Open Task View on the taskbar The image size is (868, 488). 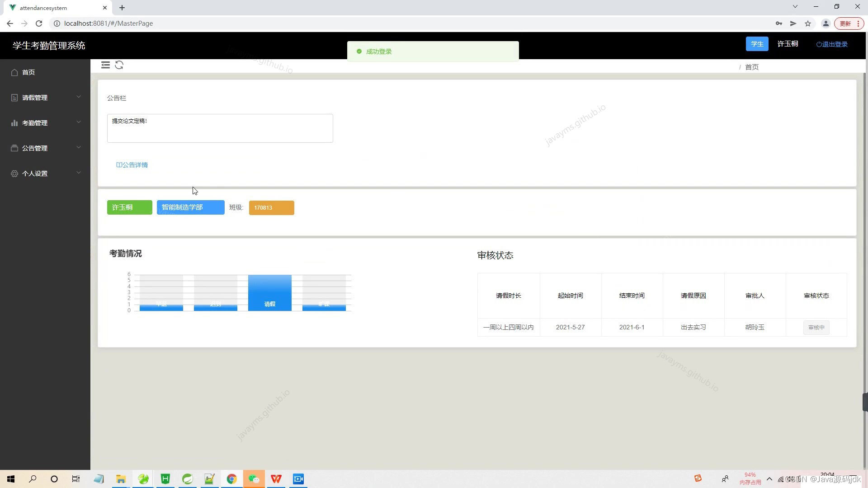point(76,479)
